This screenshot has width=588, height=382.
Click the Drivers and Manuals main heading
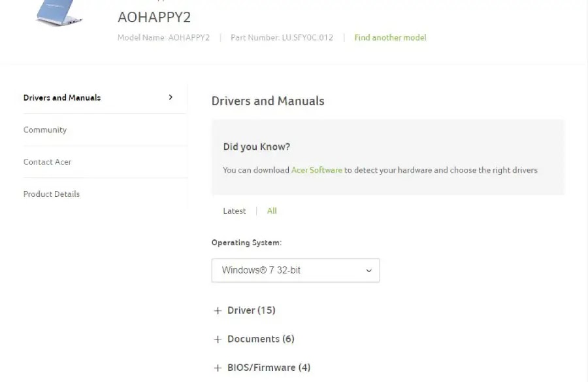coord(268,101)
